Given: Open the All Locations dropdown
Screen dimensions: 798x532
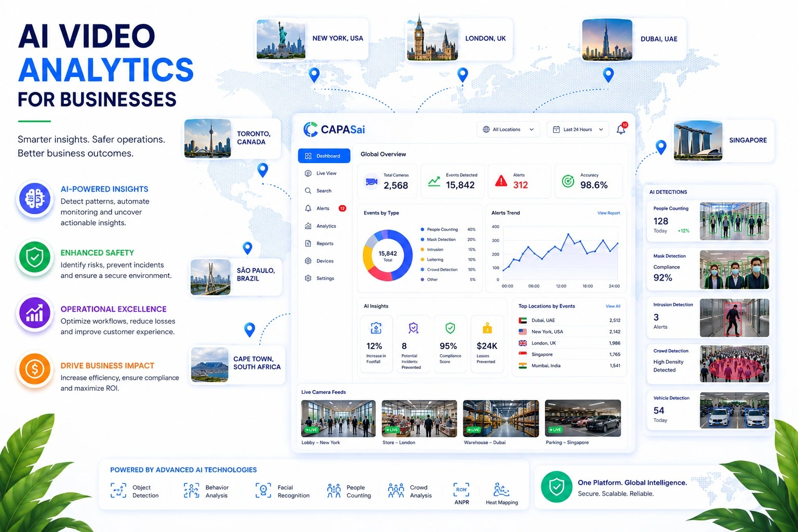Looking at the screenshot, I should pos(508,129).
